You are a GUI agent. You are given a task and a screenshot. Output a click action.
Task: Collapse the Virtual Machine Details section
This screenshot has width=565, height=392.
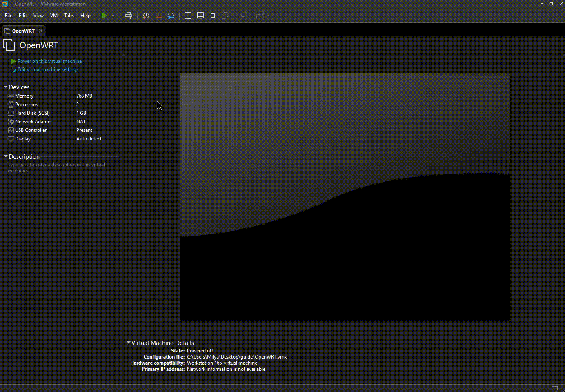point(129,343)
